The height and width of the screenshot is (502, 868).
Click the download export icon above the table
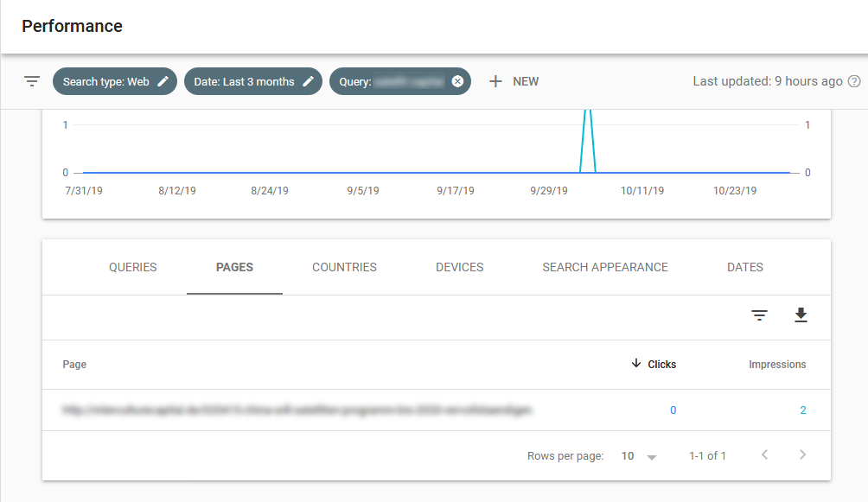click(x=801, y=315)
